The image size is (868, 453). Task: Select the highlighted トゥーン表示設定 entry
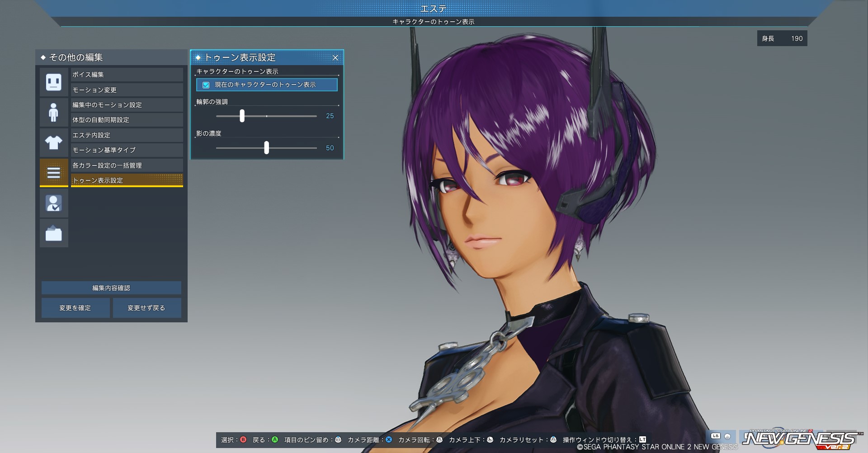127,180
